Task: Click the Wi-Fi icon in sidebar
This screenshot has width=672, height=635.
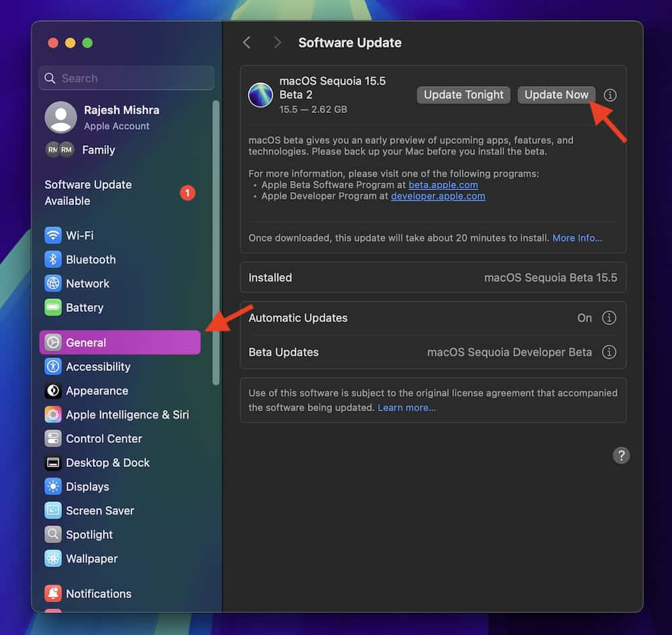Action: point(53,236)
